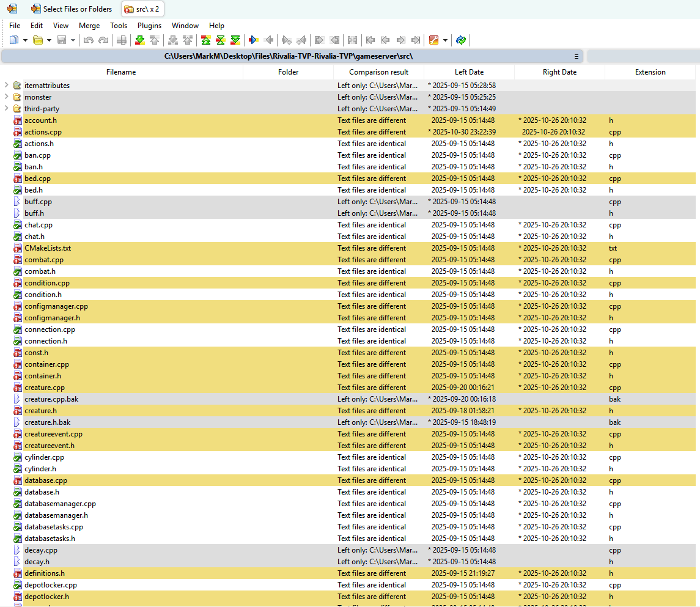Open the New document dropdown arrow
Viewport: 700px width, 607px height.
pyautogui.click(x=26, y=40)
